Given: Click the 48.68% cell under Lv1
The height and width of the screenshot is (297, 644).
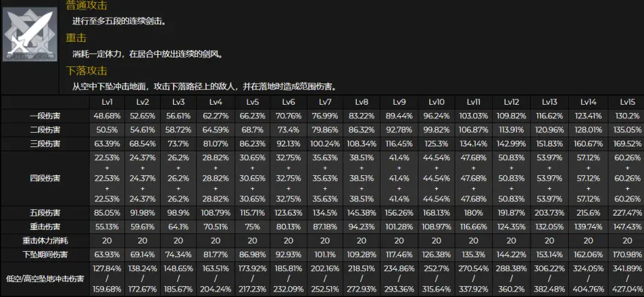Looking at the screenshot, I should pos(107,116).
